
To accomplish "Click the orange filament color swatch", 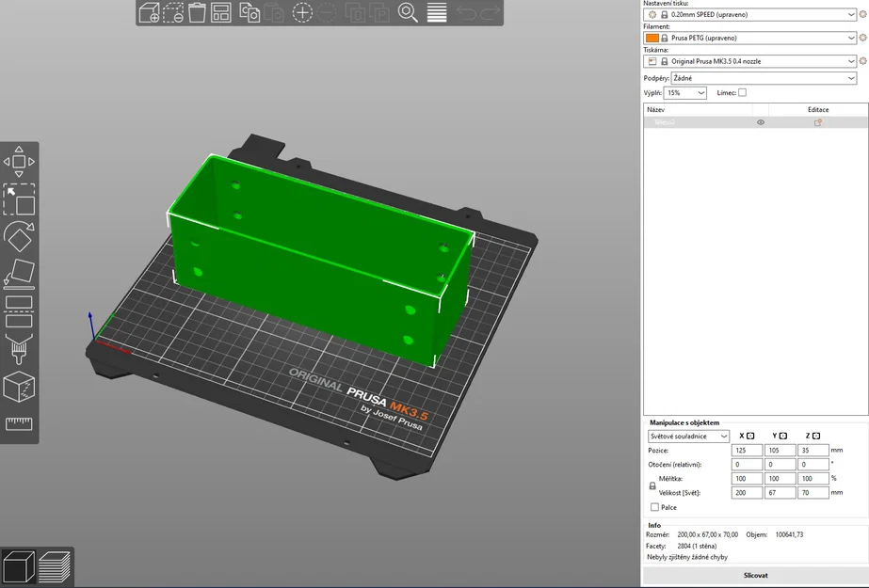I will click(652, 38).
